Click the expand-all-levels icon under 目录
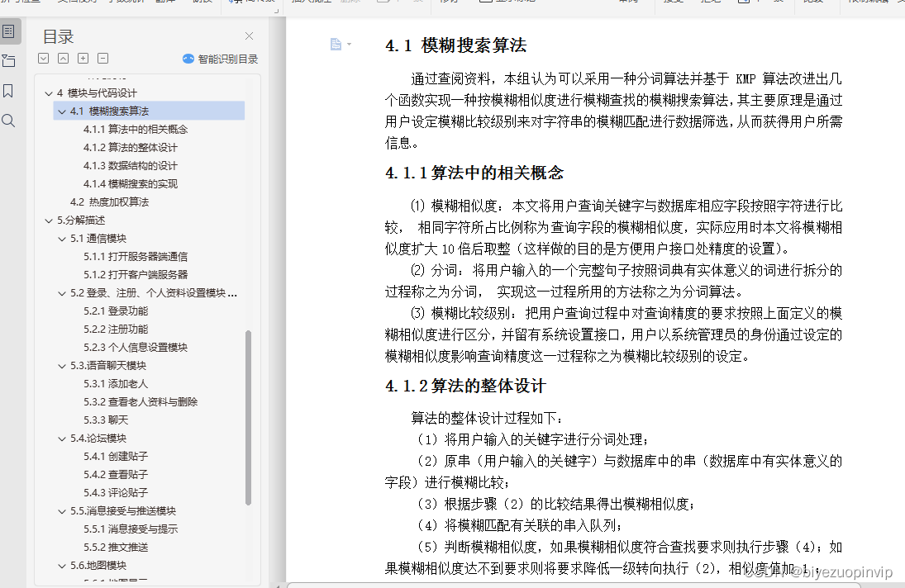This screenshot has width=905, height=588. click(x=43, y=59)
